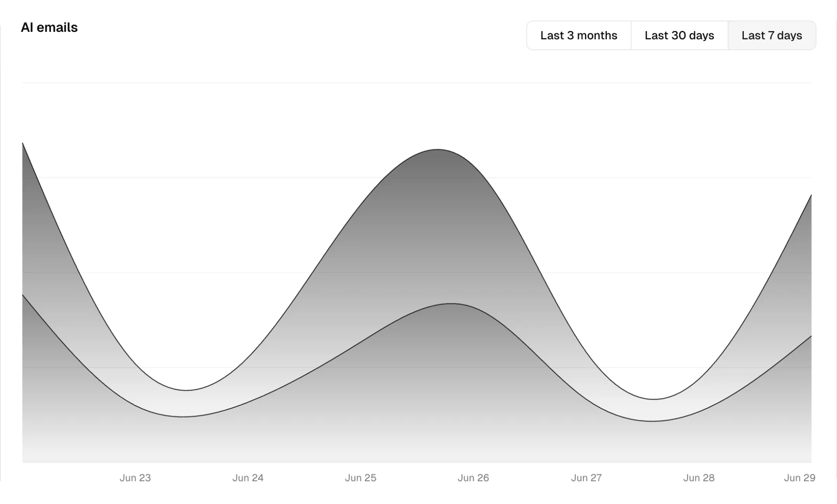Image resolution: width=837 pixels, height=504 pixels.
Task: Click the Jun 27 axis label
Action: pos(586,478)
